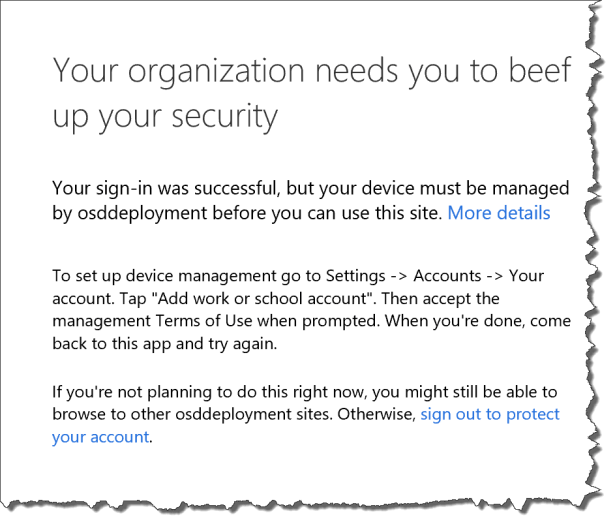The image size is (615, 526).
Task: Click the word "Otherwise" in last paragraph
Action: pos(377,414)
